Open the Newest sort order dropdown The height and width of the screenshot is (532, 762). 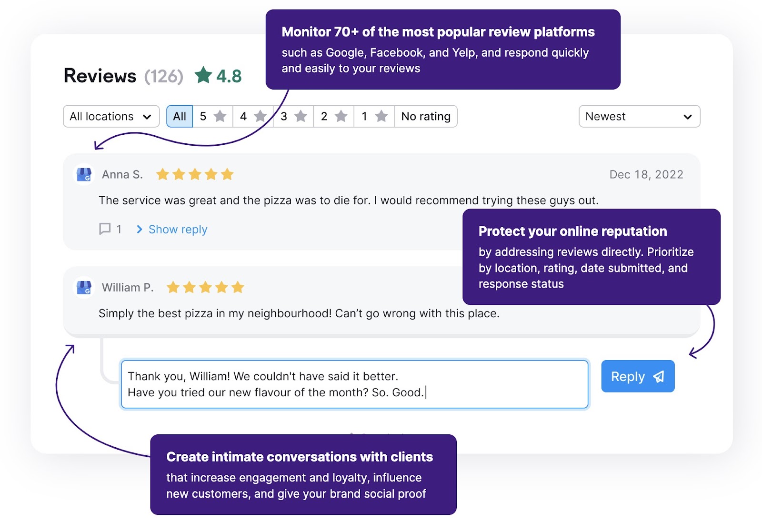(639, 116)
